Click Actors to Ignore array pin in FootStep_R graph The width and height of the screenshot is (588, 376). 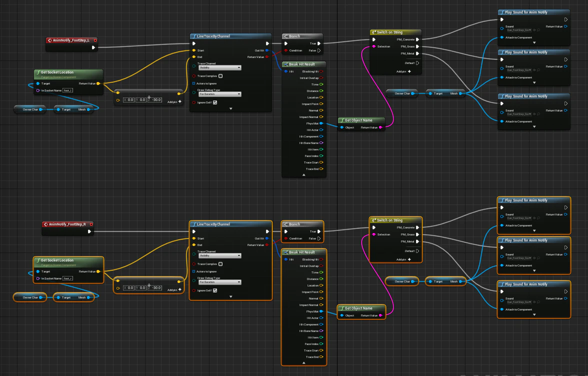coord(194,271)
